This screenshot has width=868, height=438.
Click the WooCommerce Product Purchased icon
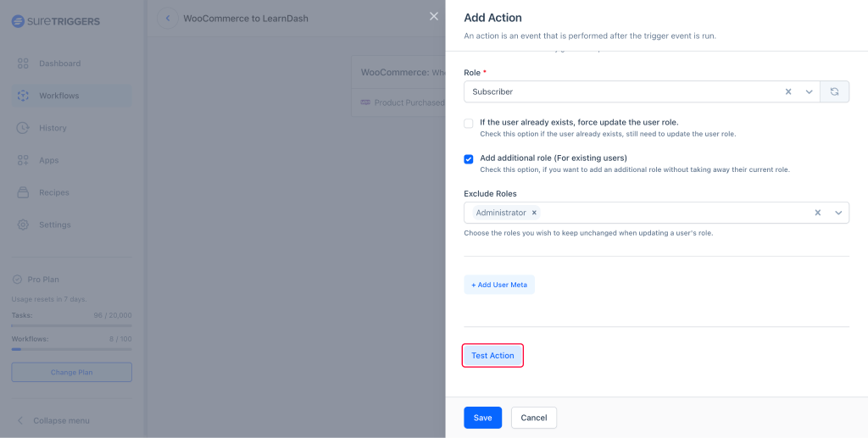(365, 103)
